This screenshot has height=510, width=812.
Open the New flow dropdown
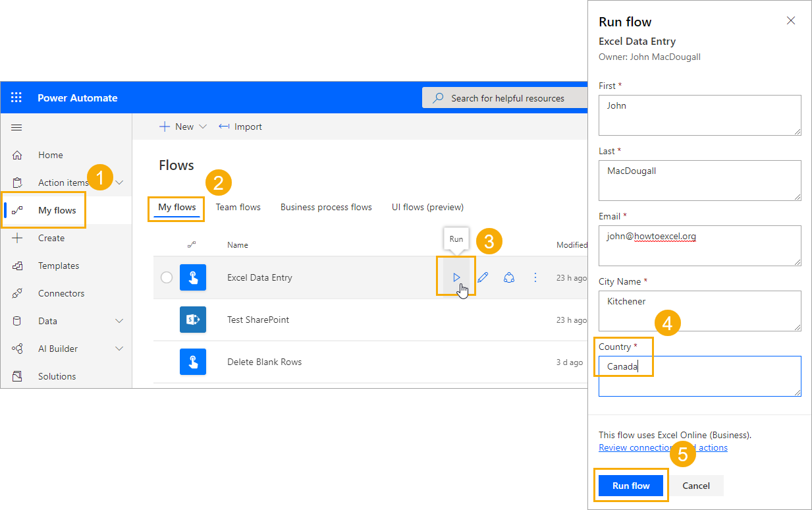(183, 127)
